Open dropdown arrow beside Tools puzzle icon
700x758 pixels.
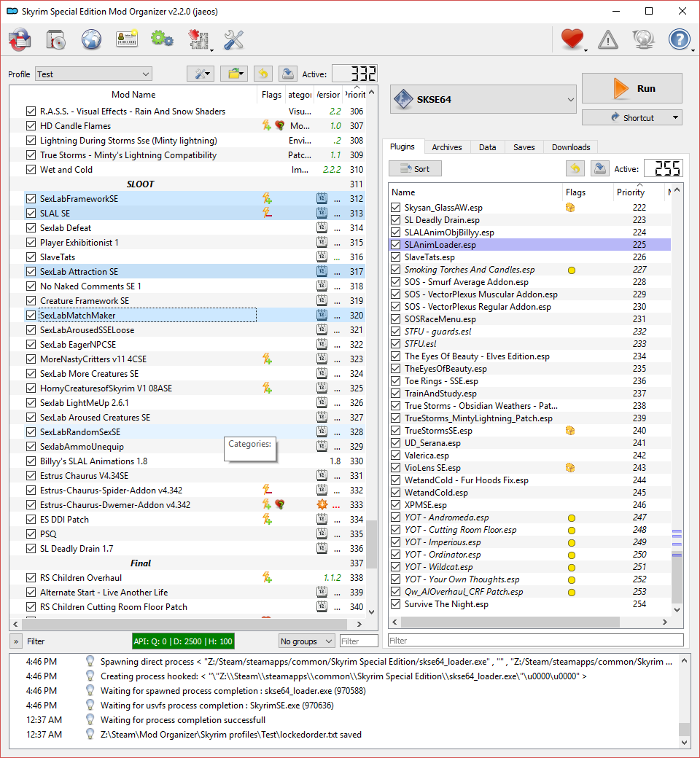(x=211, y=50)
